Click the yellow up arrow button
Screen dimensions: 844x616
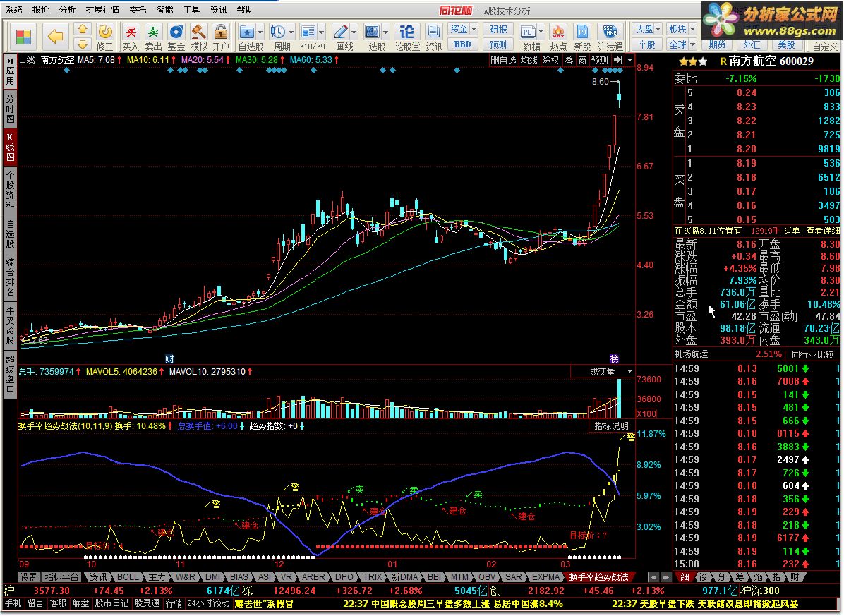coord(83,30)
